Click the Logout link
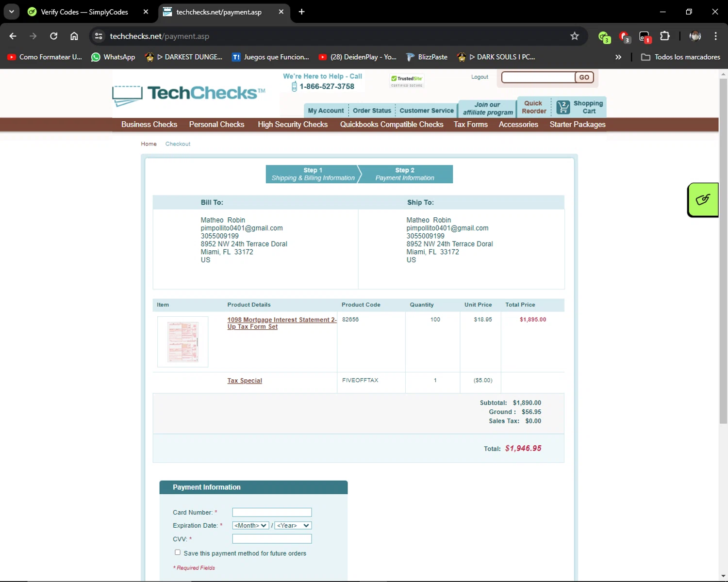 coord(480,77)
